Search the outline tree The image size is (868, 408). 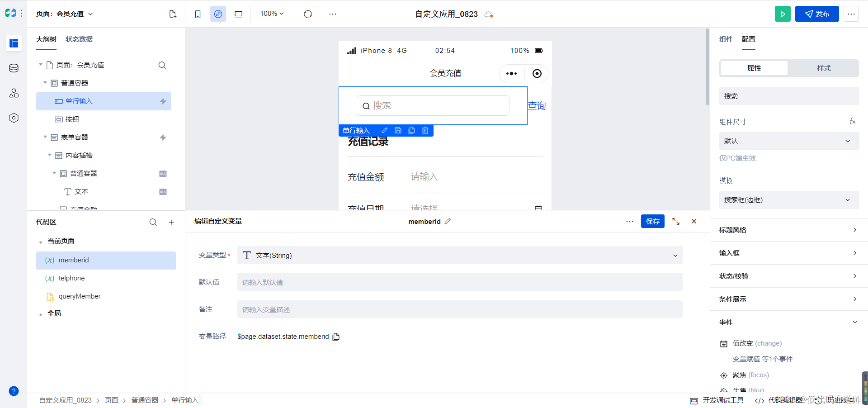[x=162, y=65]
